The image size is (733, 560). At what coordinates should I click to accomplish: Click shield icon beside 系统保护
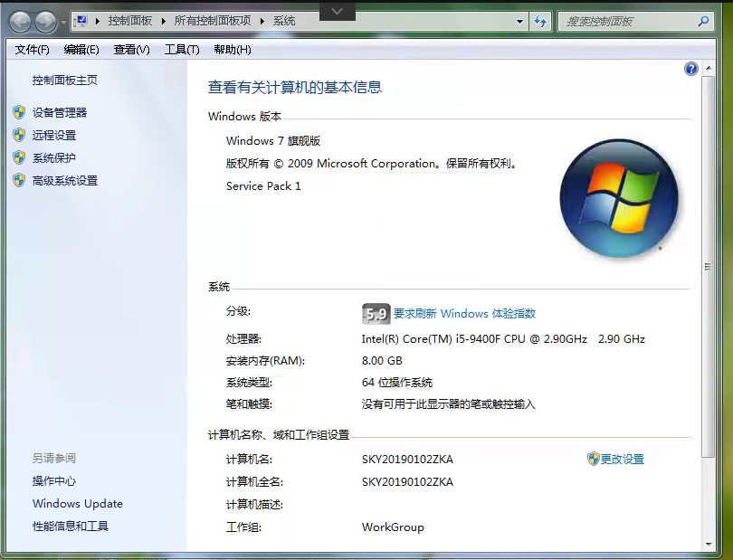[x=19, y=157]
